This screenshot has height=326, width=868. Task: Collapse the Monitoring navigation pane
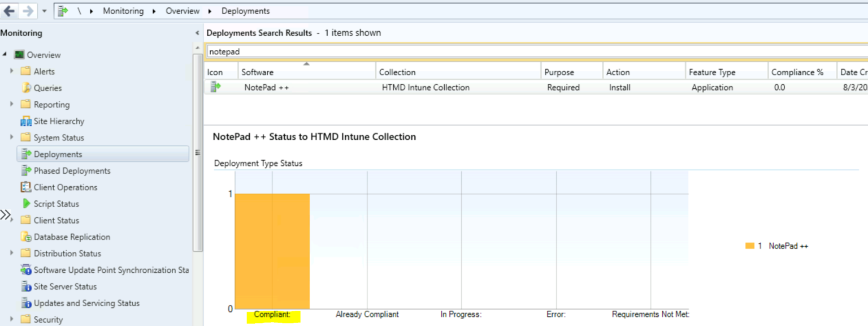click(197, 33)
